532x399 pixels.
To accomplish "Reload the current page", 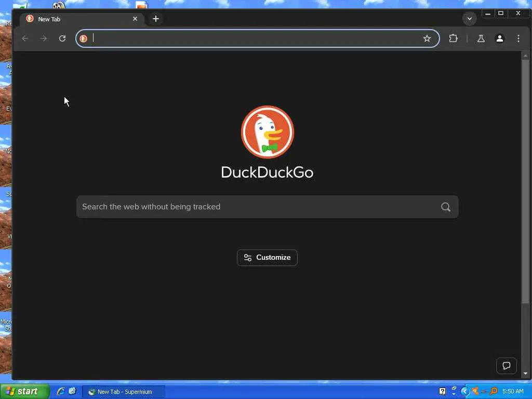I will pos(62,38).
